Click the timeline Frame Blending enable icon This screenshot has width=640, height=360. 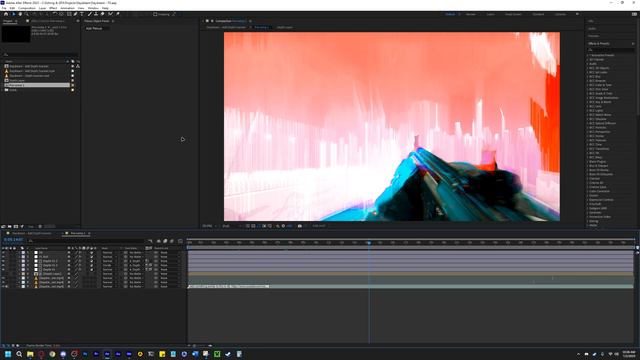pyautogui.click(x=165, y=241)
